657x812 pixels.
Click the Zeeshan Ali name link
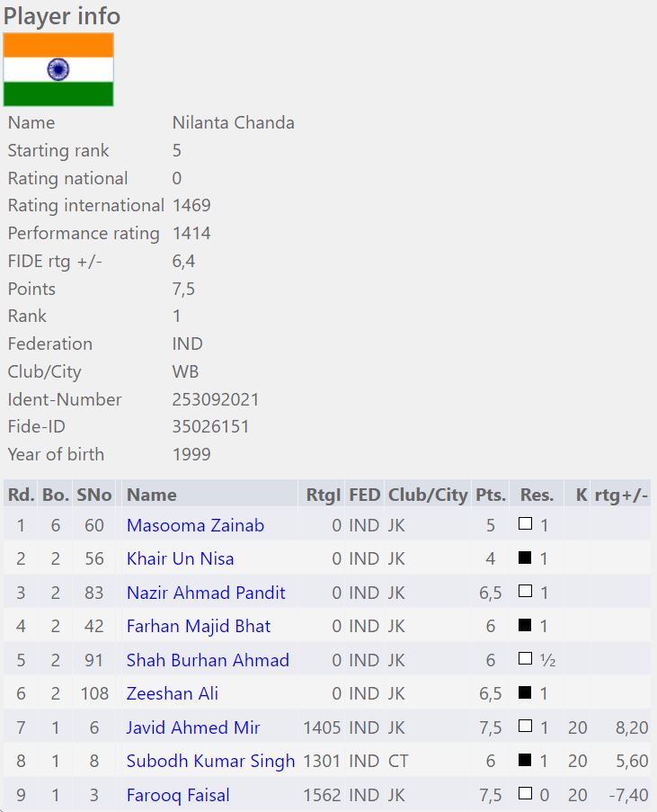pyautogui.click(x=173, y=693)
